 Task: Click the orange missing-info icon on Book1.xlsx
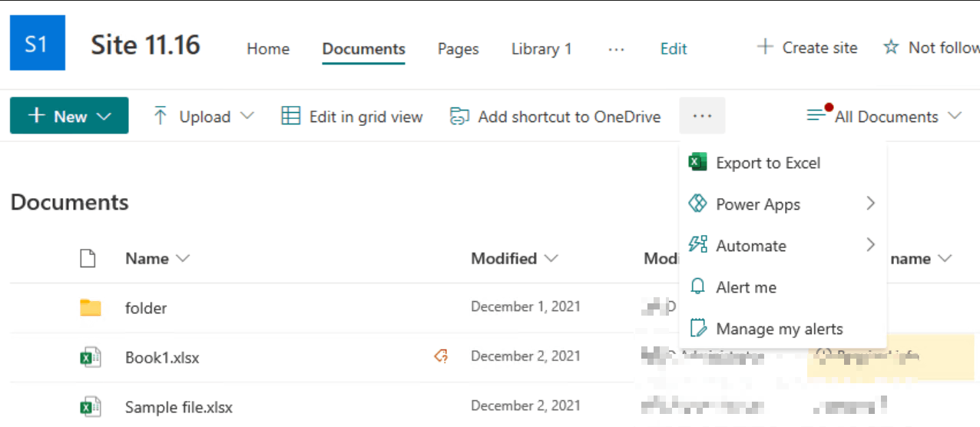441,356
